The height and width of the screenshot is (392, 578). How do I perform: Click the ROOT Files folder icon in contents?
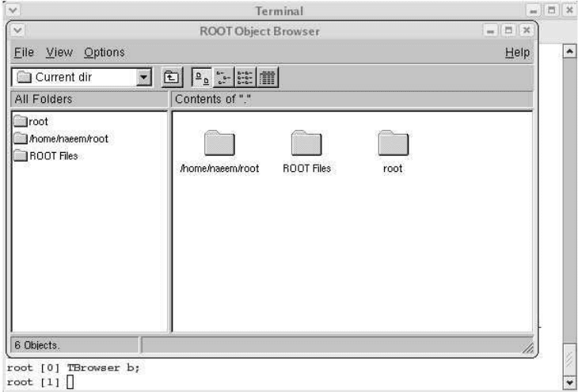(306, 144)
